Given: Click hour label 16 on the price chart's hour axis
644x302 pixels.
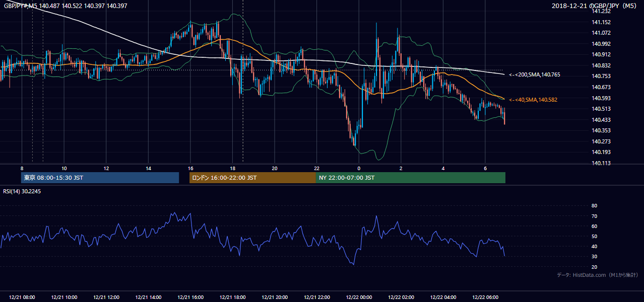Looking at the screenshot, I should [190, 168].
